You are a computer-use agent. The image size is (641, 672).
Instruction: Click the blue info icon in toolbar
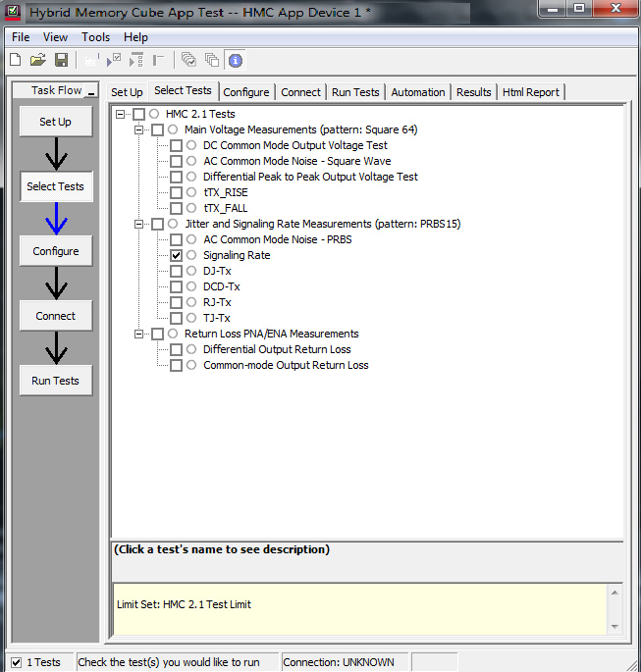click(x=236, y=60)
